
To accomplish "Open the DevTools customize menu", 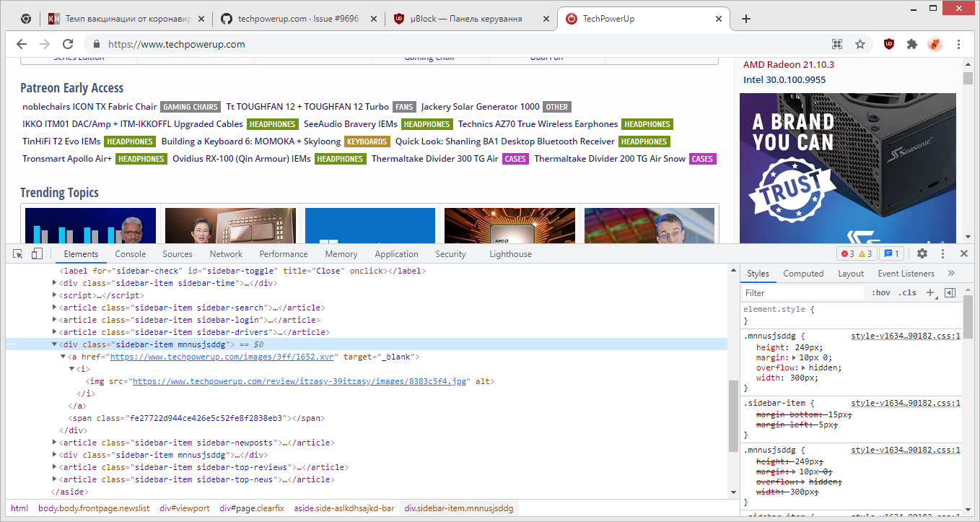I will 942,253.
